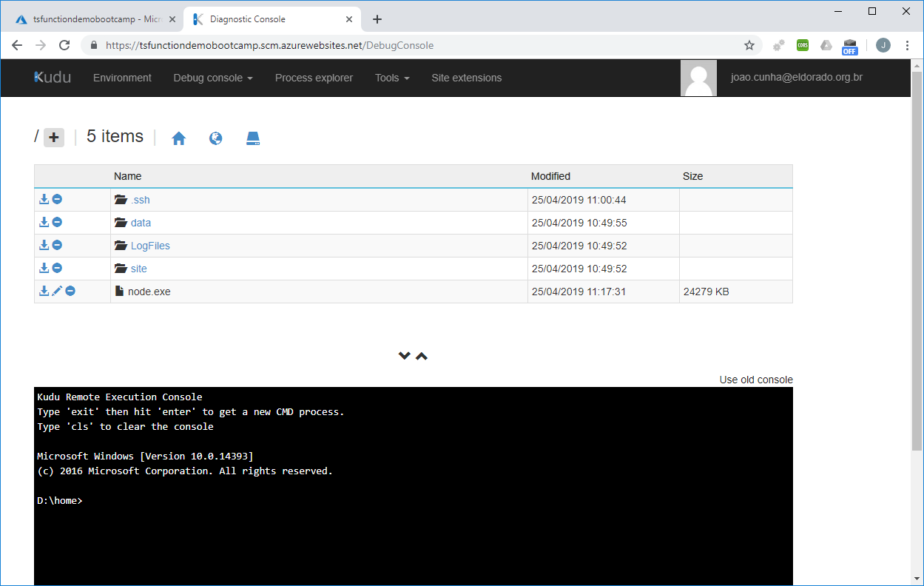Click the Kudu logo
This screenshot has width=924, height=586.
point(53,77)
